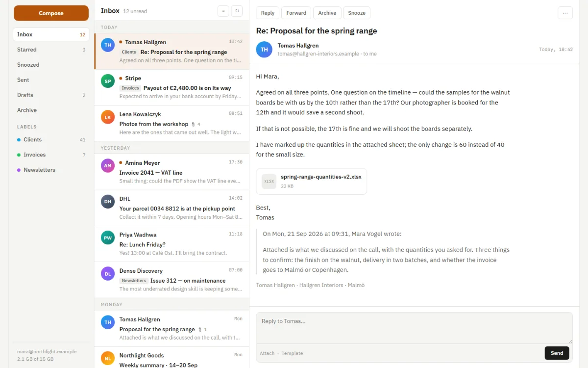Screen dimensions: 588x368
Task: Click sender address tomas@hallgren-interiors.example
Action: point(318,54)
